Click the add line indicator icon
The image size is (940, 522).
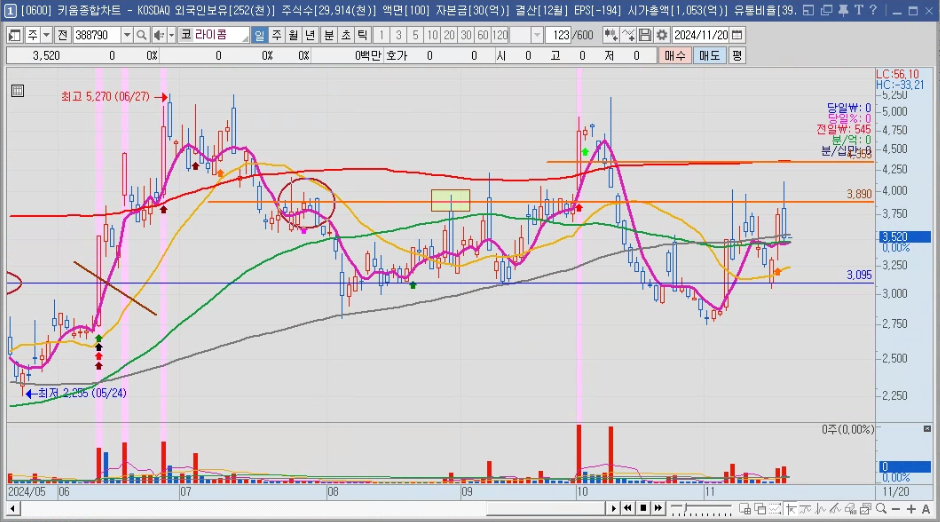(628, 35)
